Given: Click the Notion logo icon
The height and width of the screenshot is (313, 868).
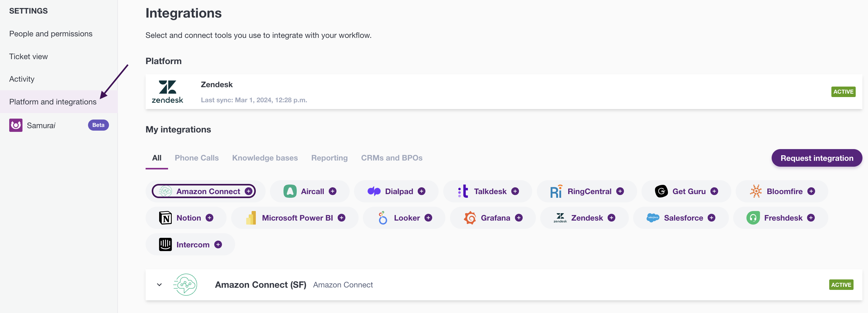Looking at the screenshot, I should click(166, 218).
